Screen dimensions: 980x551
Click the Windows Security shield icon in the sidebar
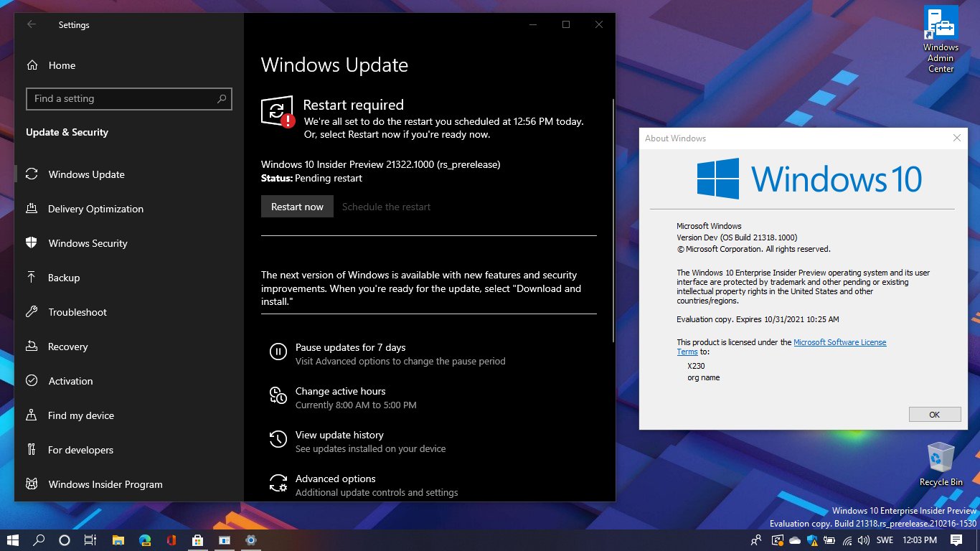click(32, 243)
